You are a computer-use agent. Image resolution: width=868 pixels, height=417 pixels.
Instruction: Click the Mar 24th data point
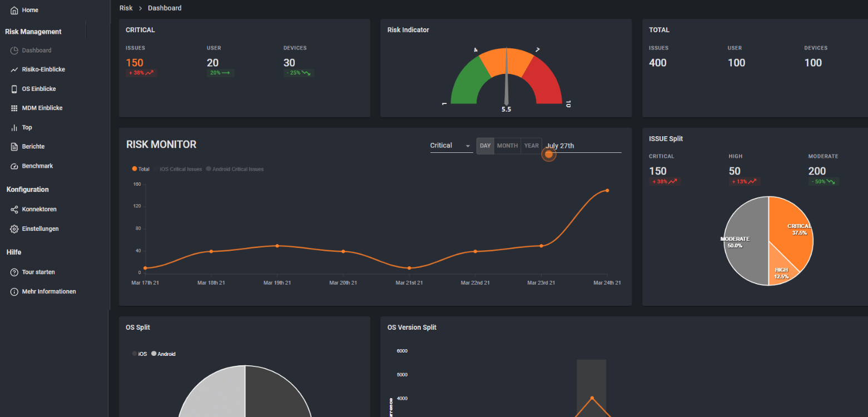[x=607, y=191]
